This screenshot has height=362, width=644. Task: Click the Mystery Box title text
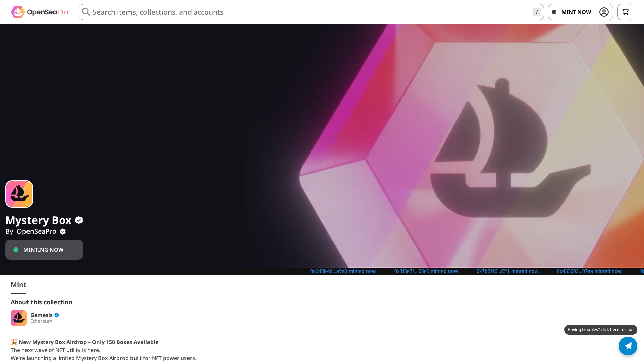(39, 220)
